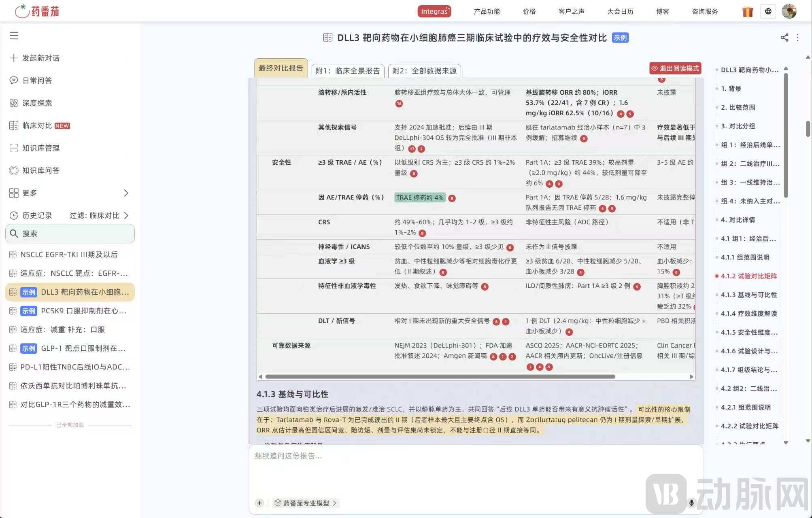
Task: Open the 产品功能 menu item
Action: pyautogui.click(x=487, y=11)
